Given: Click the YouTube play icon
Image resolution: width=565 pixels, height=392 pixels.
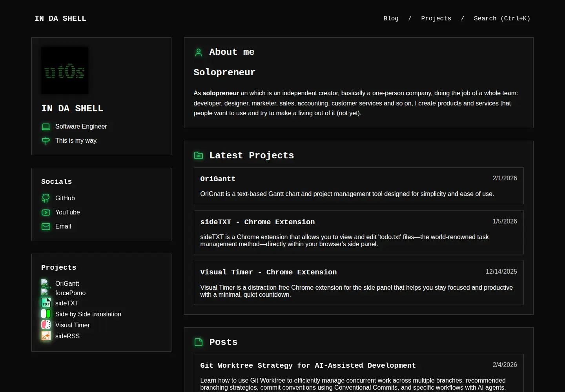Looking at the screenshot, I should (46, 212).
